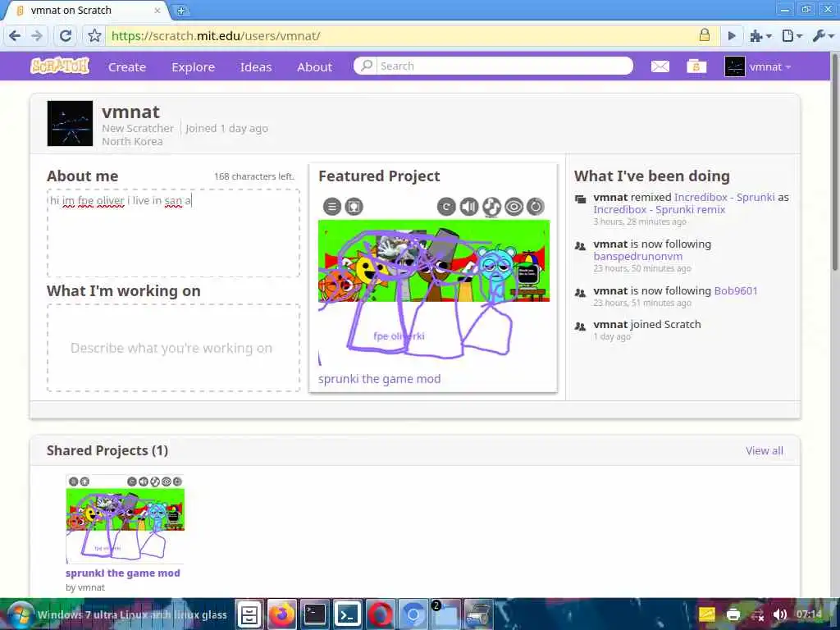
Task: Click 'New Scratcher' status text
Action: tap(138, 129)
